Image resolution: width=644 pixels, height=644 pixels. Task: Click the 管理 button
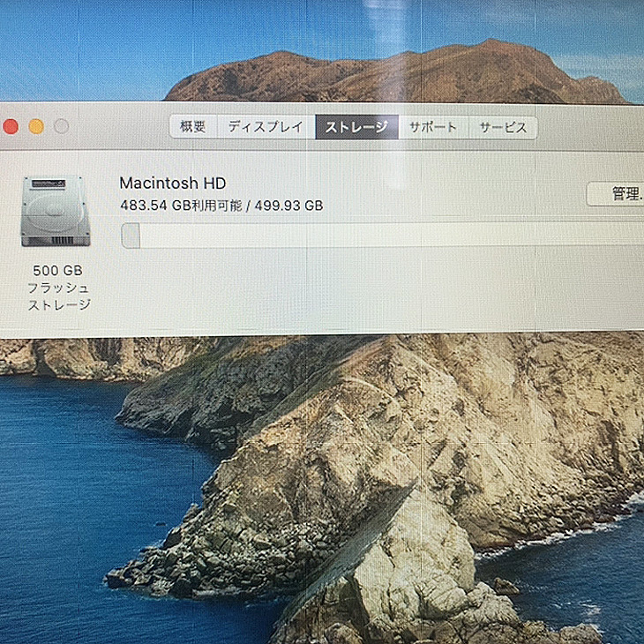pyautogui.click(x=617, y=193)
